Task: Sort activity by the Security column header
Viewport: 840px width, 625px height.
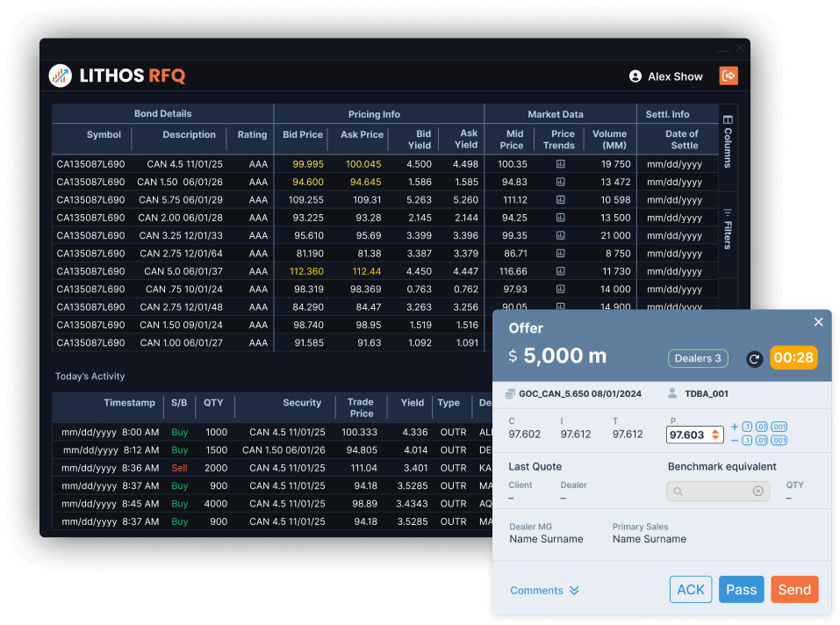Action: click(302, 403)
